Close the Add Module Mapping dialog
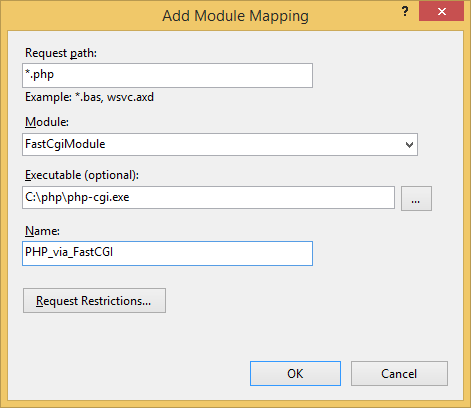Image resolution: width=471 pixels, height=408 pixels. [x=441, y=11]
